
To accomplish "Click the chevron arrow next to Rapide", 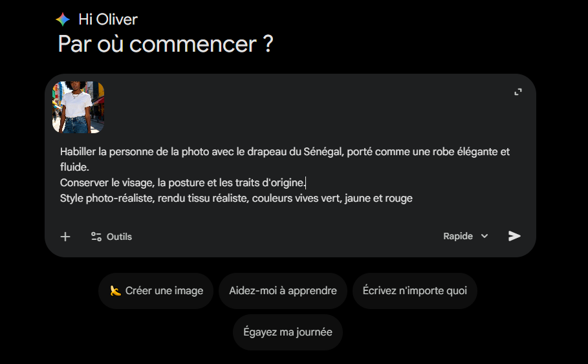I will (x=485, y=236).
